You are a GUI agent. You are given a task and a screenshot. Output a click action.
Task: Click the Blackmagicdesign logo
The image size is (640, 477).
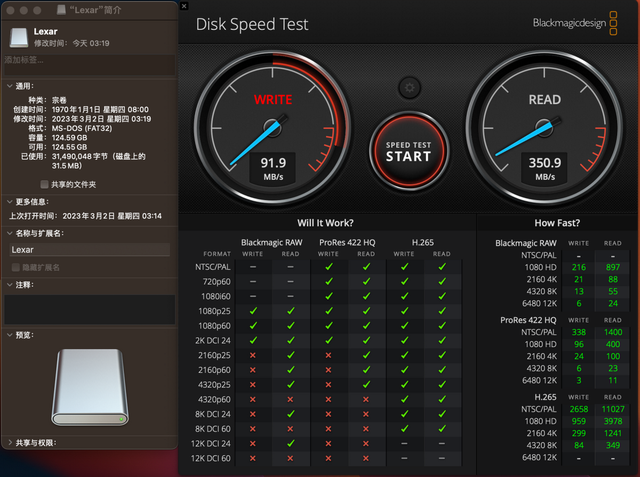tap(575, 23)
